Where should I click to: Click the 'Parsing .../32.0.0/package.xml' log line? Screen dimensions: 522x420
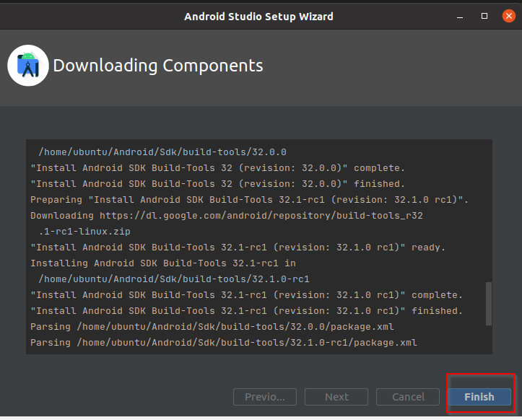coord(212,327)
